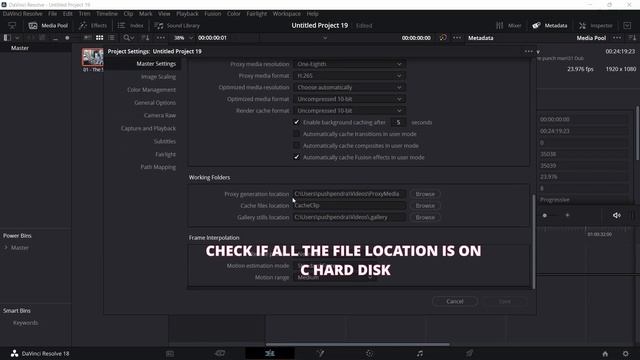Image resolution: width=640 pixels, height=360 pixels.
Task: Open Render cache format dropdown
Action: 349,111
